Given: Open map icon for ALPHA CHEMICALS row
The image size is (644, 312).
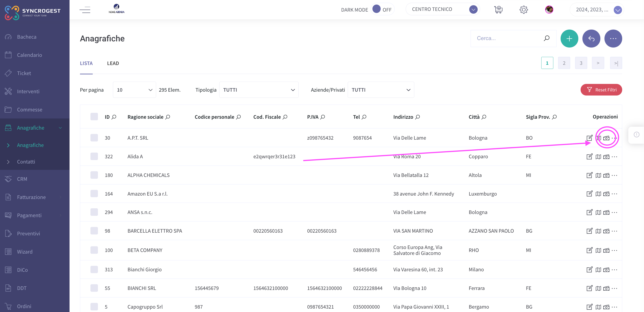Looking at the screenshot, I should 598,175.
